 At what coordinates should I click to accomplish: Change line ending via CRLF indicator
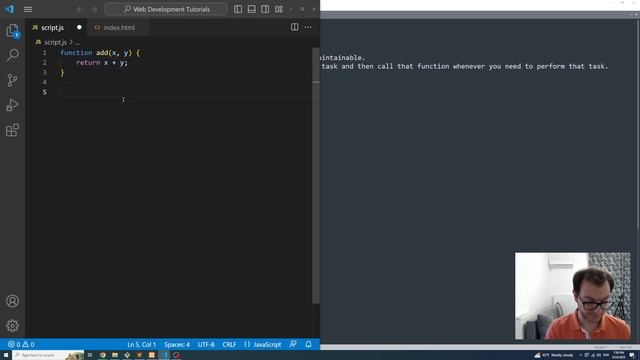coord(229,344)
